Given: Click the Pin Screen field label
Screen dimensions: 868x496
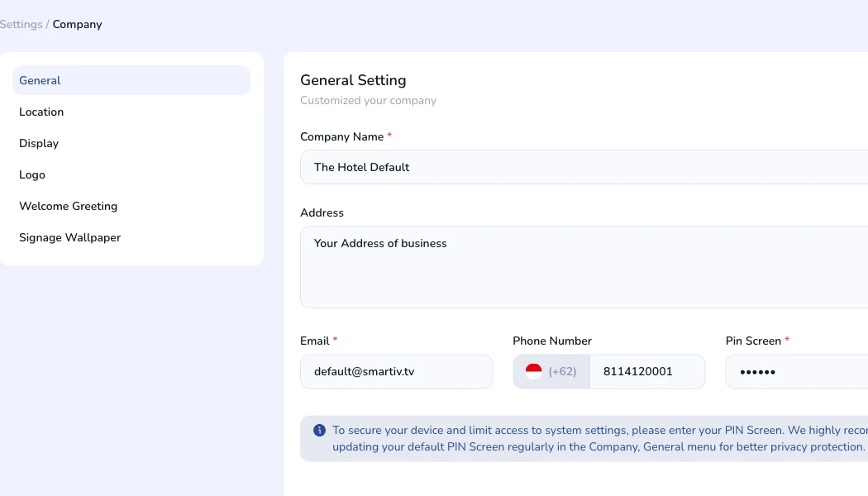Looking at the screenshot, I should [x=753, y=341].
